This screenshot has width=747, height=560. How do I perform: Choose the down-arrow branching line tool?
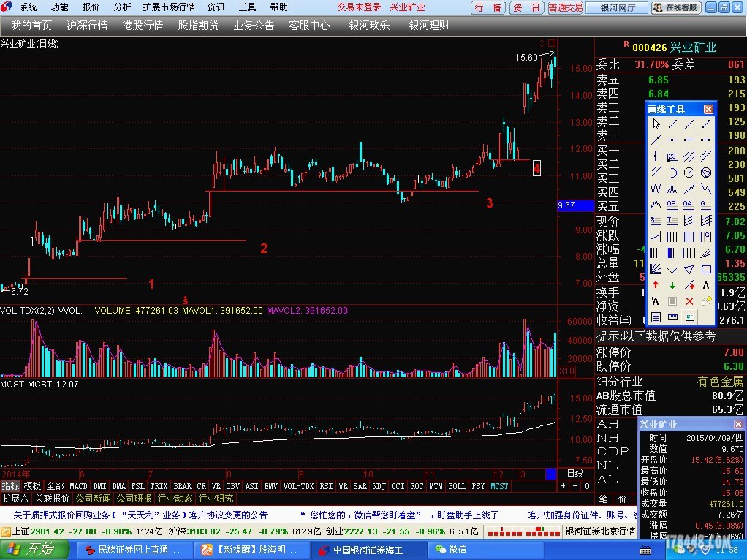tap(672, 269)
